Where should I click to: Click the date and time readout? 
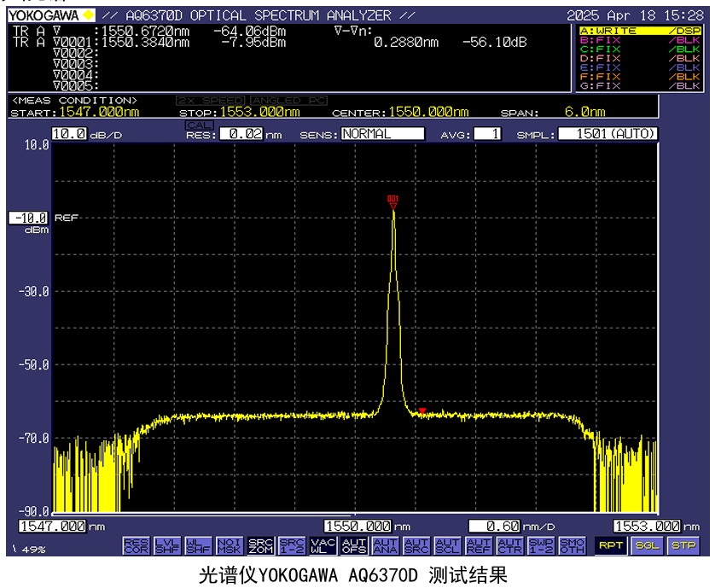(635, 15)
